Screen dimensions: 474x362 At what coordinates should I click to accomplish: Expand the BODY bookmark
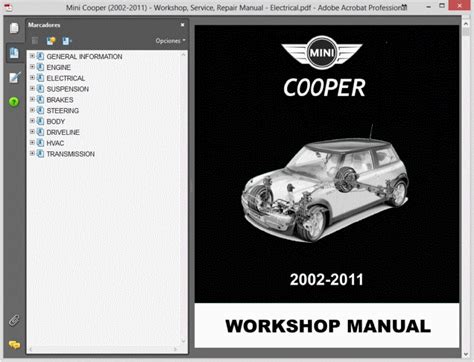tap(32, 121)
